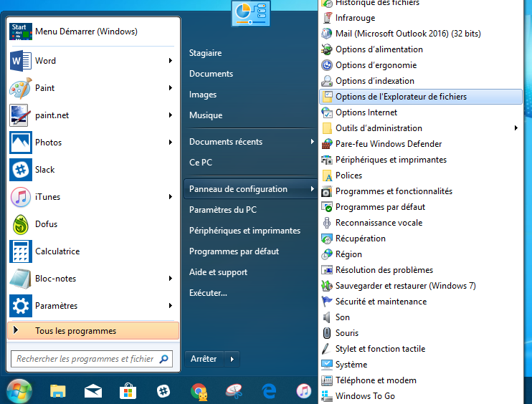Viewport: 532px width, 404px height.
Task: Open Infrarouge control panel item
Action: pos(421,18)
